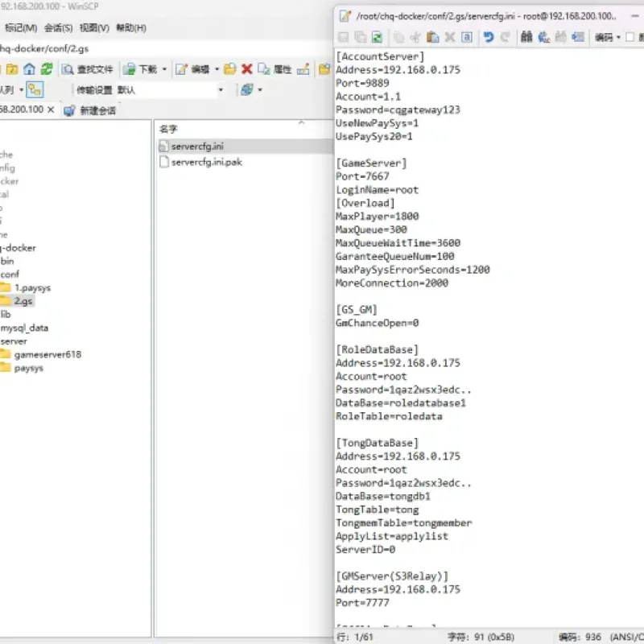Viewport: 644px width, 644px height.
Task: Select the 1.paysys folder in tree
Action: pos(32,287)
